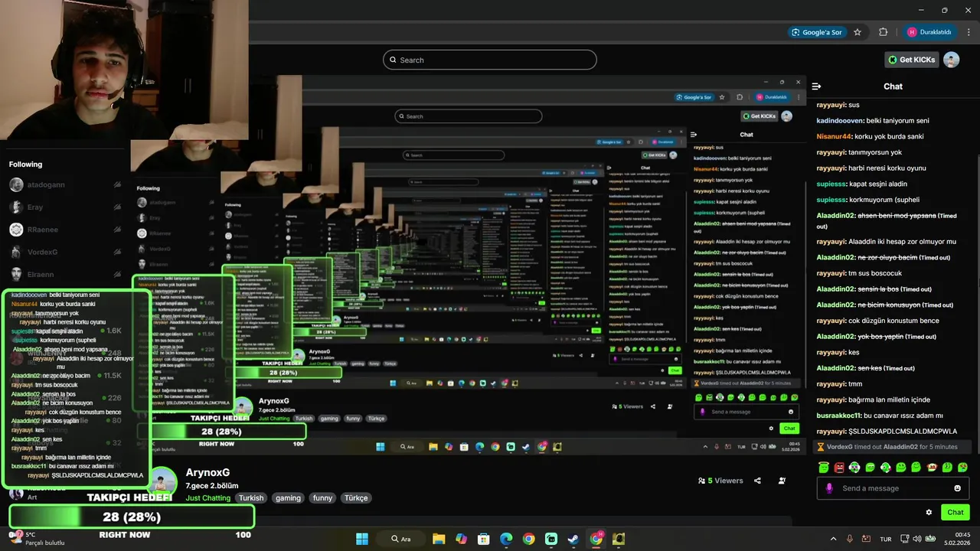Click the 5 Viewers count
The image size is (980, 551).
tap(720, 481)
